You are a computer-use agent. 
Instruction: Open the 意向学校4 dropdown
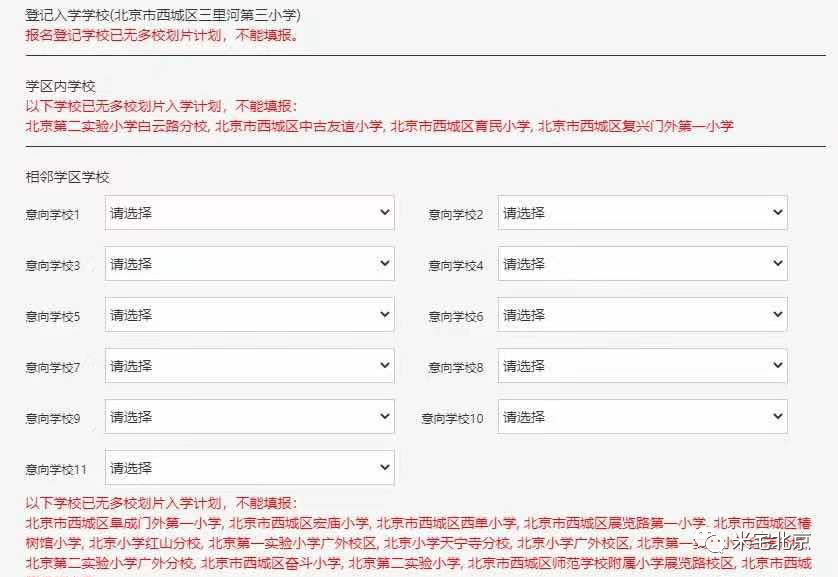(x=642, y=263)
